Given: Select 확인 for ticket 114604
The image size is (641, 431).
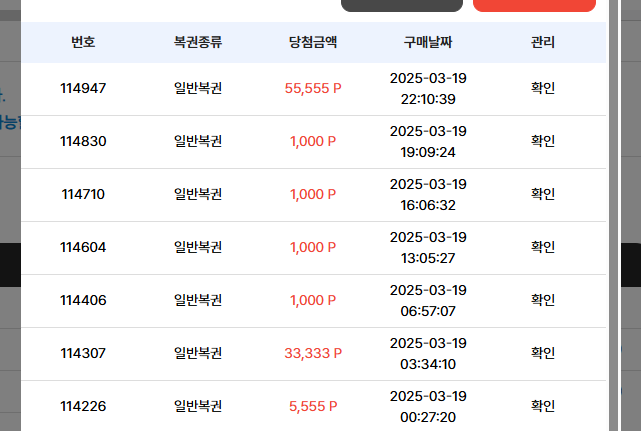Looking at the screenshot, I should point(542,247).
